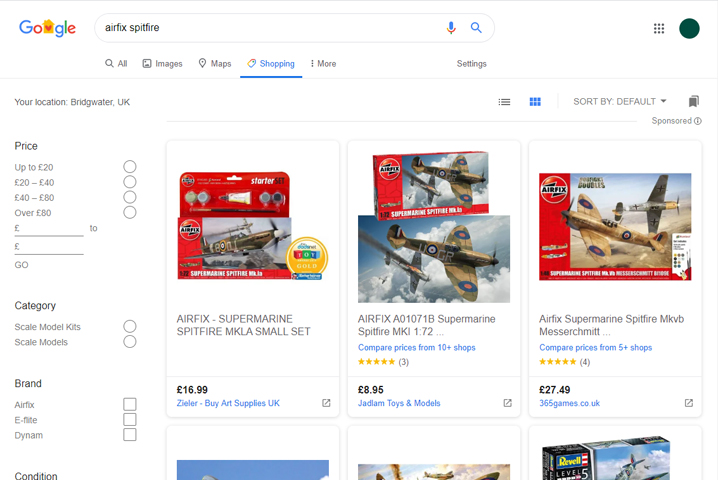Click the maximum price input field

point(49,247)
